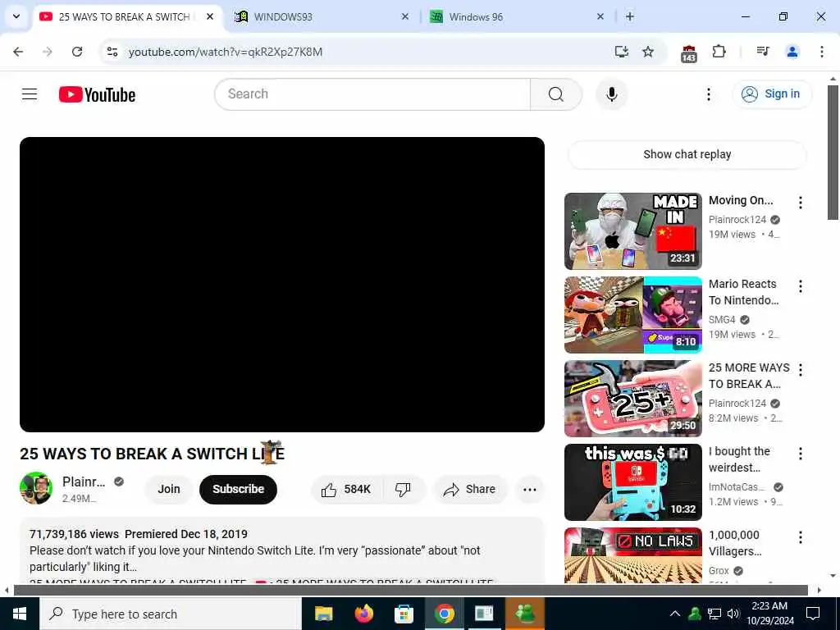Open Microsoft Store from the taskbar

pos(404,614)
